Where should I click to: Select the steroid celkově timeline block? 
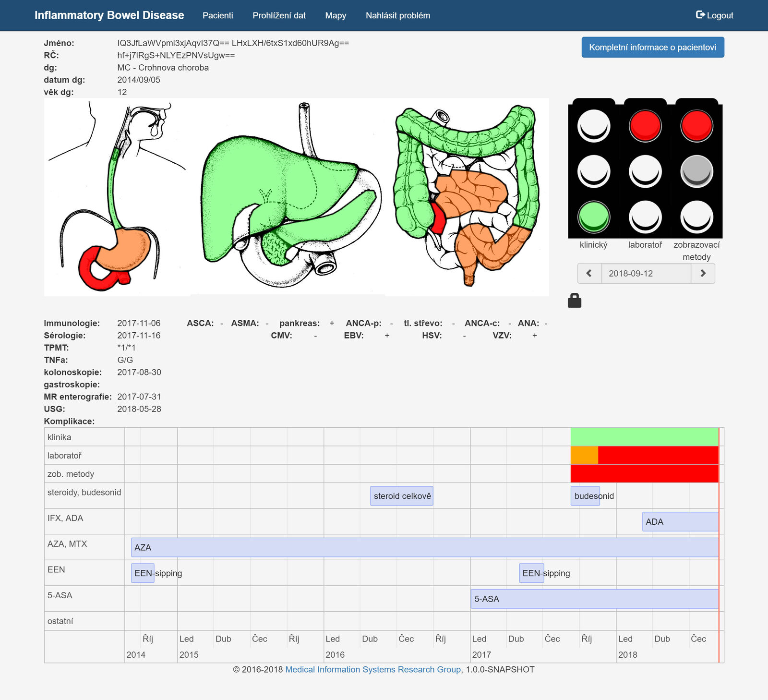pos(402,496)
